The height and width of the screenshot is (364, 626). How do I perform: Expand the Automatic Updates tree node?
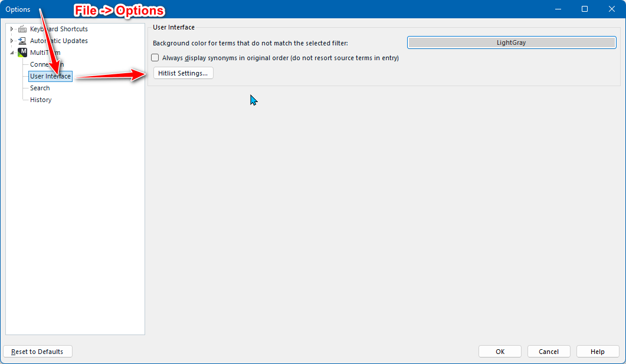pyautogui.click(x=12, y=41)
